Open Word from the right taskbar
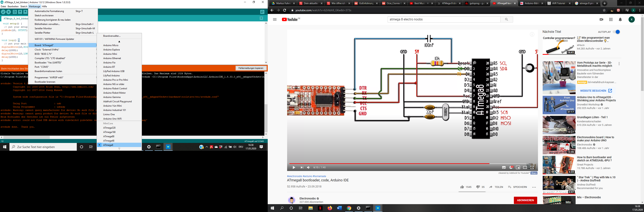Screen dimensions: 644x212 [x=339, y=208]
